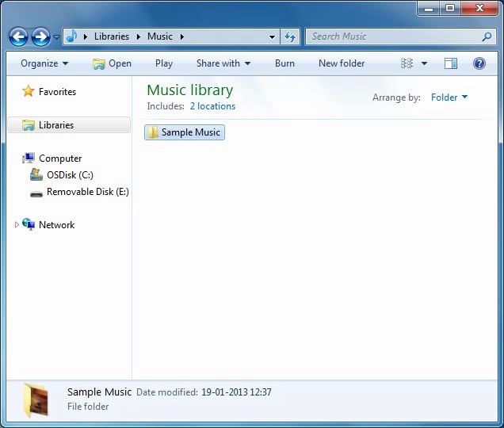Click the New folder button

(342, 63)
